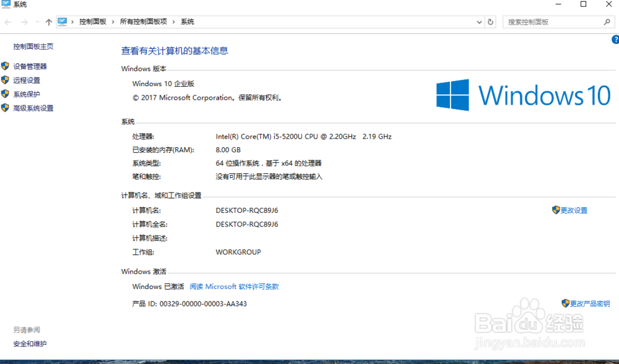Open 控制面板主页 link

tap(33, 46)
